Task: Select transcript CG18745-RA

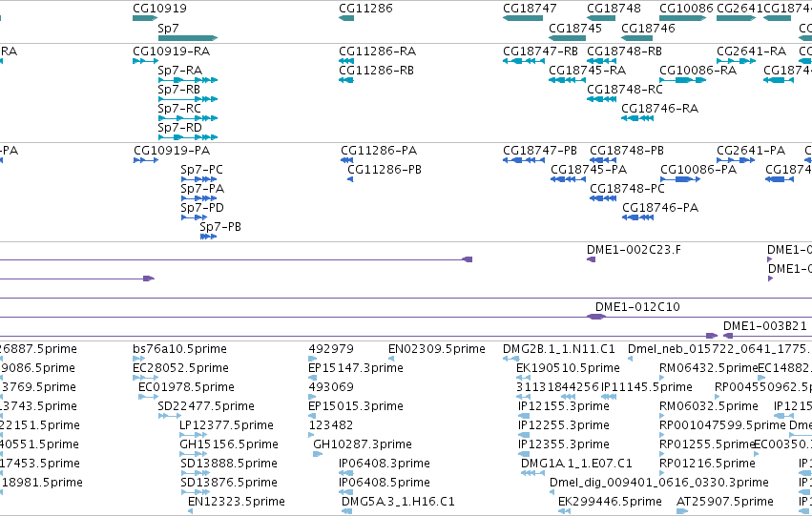Action: 587,70
